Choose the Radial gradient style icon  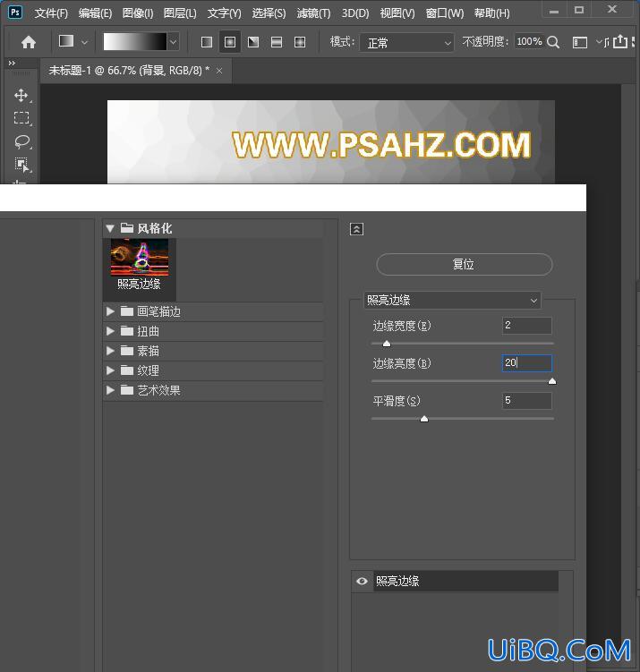point(230,42)
